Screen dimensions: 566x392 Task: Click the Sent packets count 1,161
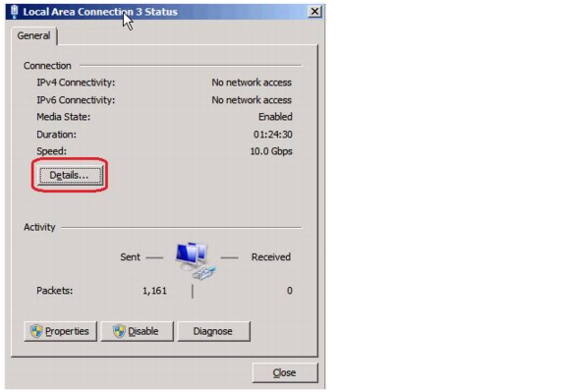pyautogui.click(x=155, y=291)
